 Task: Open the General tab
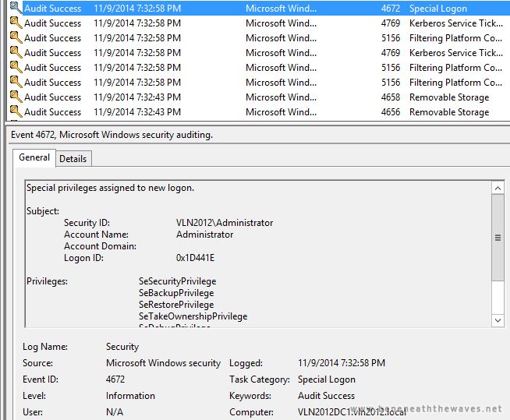[34, 157]
